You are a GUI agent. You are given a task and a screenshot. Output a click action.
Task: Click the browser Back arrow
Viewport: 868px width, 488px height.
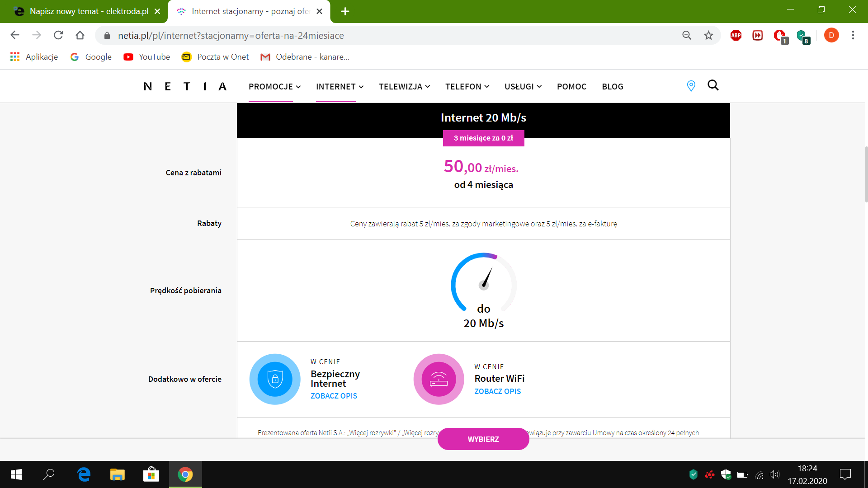pos(15,35)
